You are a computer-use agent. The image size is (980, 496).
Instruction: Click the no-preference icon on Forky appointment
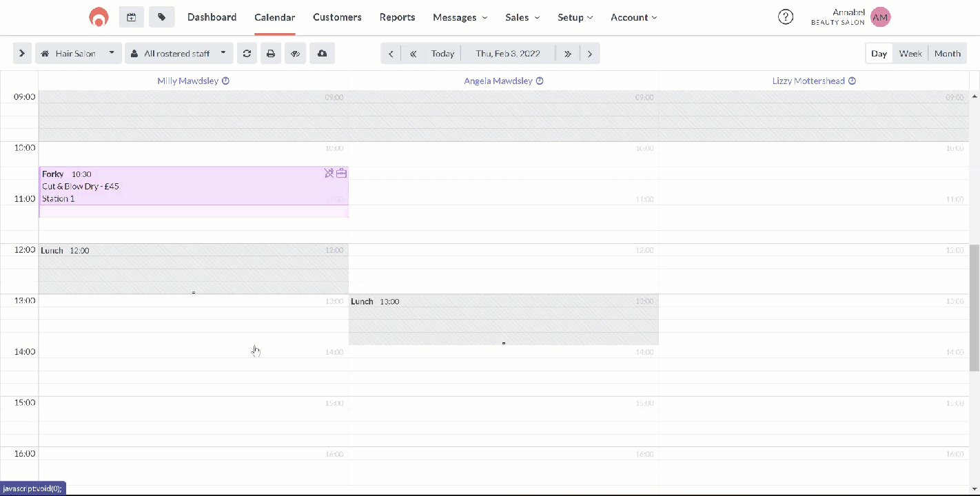(x=329, y=174)
